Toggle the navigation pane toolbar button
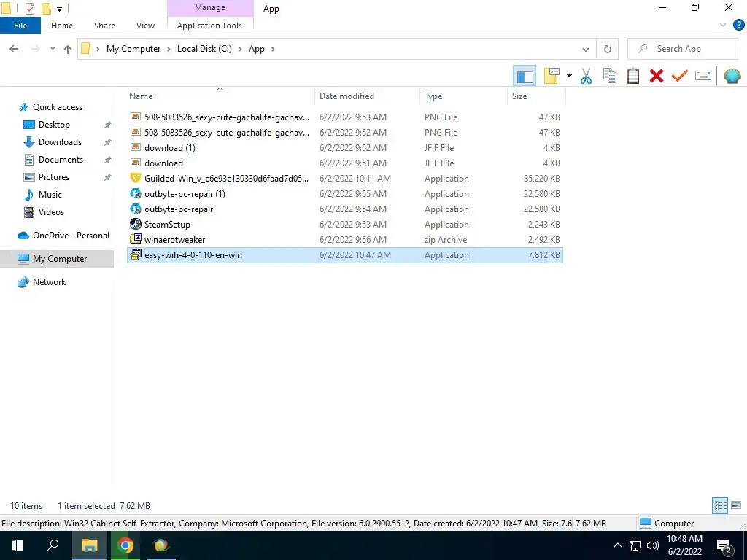Image resolution: width=747 pixels, height=560 pixels. pyautogui.click(x=525, y=76)
